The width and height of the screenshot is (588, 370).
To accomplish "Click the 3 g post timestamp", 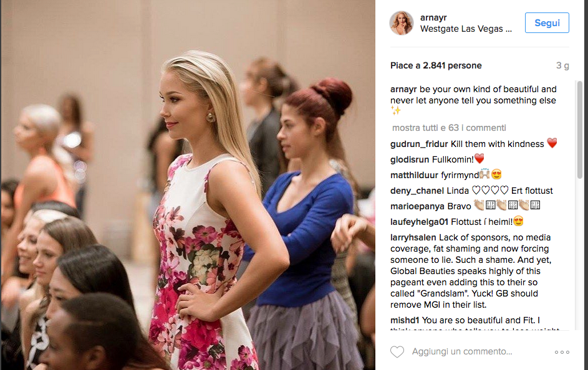I will [562, 65].
